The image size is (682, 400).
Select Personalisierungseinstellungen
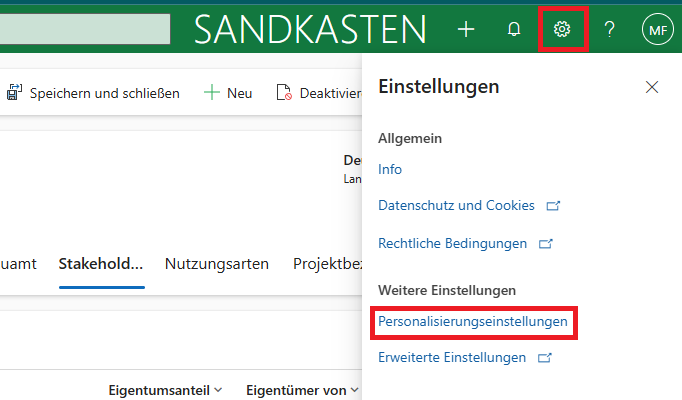[473, 322]
